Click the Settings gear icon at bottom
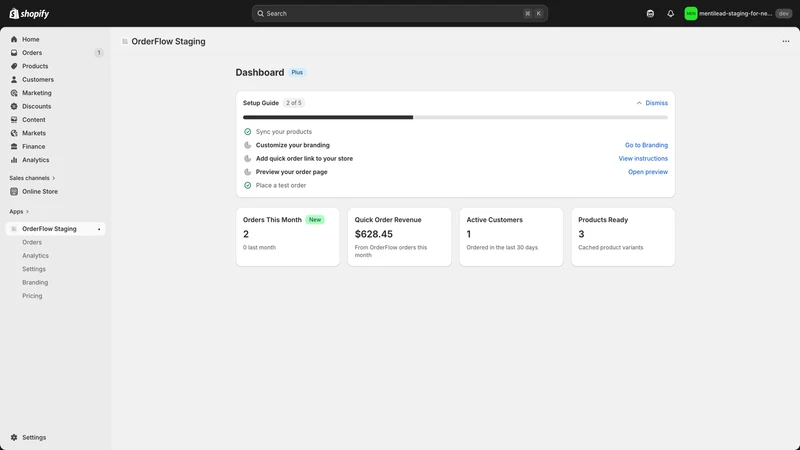The image size is (800, 450). [14, 437]
